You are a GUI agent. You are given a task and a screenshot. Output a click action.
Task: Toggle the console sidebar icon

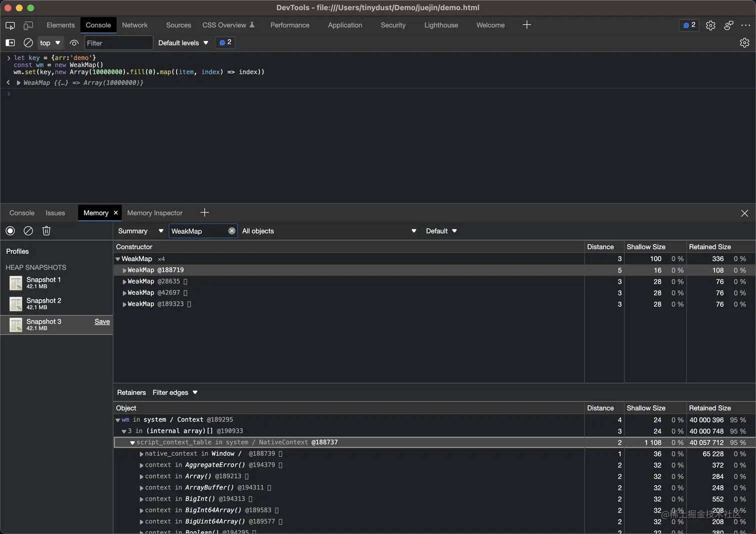(10, 43)
